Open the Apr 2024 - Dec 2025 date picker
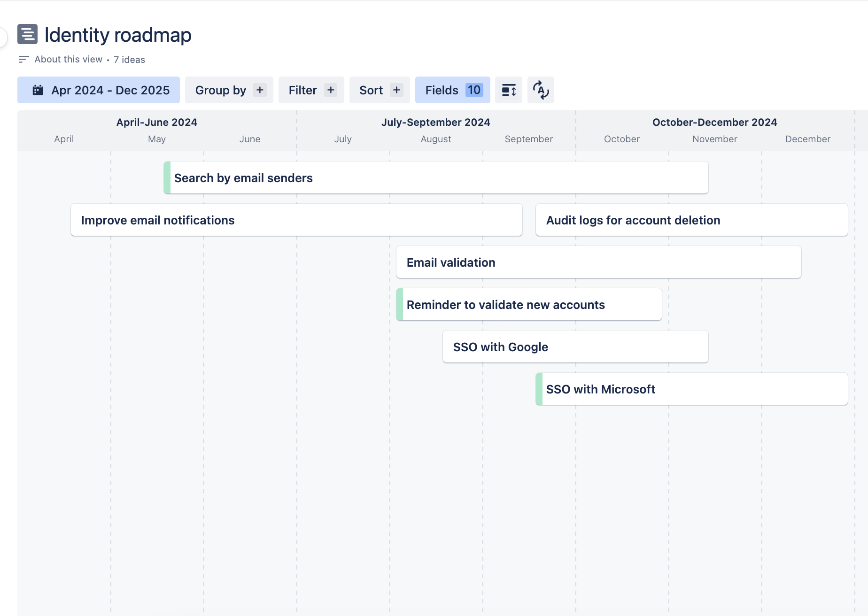This screenshot has width=868, height=616. (99, 90)
